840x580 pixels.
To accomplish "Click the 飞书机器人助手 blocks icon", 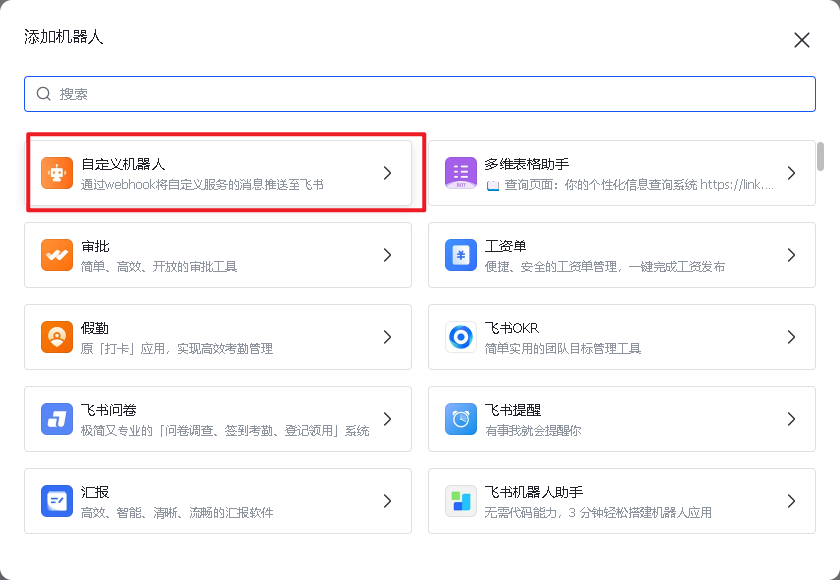I will pos(461,501).
